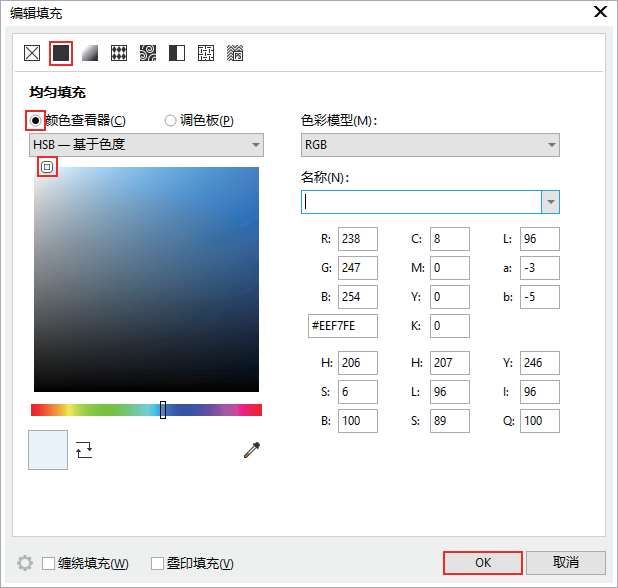This screenshot has height=588, width=618.
Task: Click the 取消 cancel button
Action: [566, 563]
